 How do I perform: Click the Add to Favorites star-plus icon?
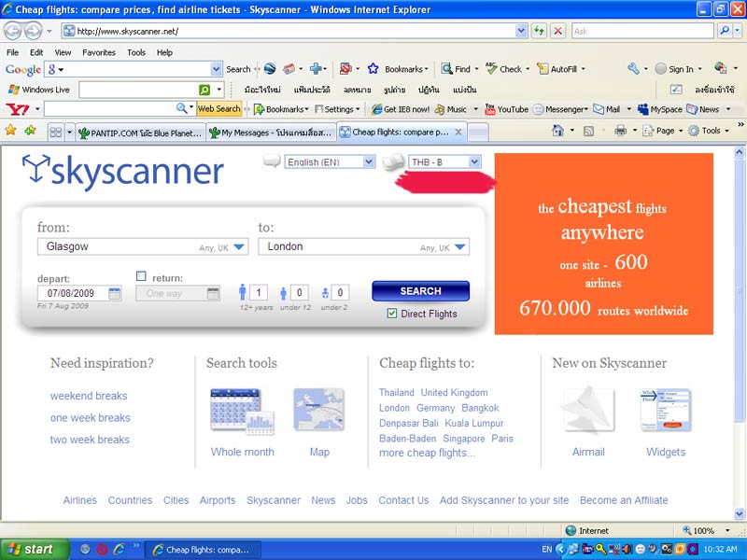point(31,131)
